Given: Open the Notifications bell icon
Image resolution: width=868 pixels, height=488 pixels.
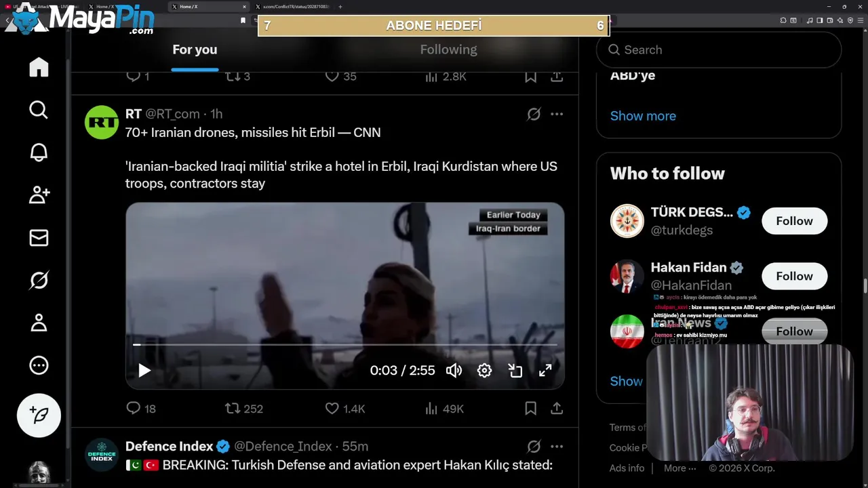Looking at the screenshot, I should (x=39, y=152).
